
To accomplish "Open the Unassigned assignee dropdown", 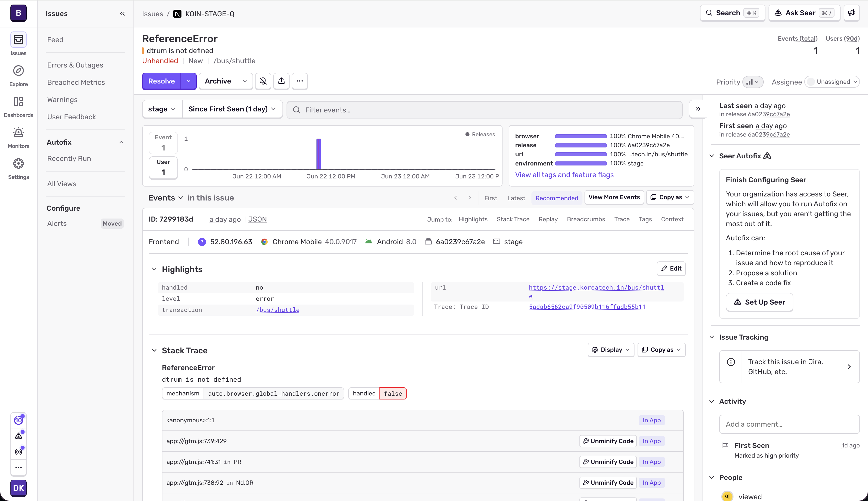I will [x=832, y=82].
